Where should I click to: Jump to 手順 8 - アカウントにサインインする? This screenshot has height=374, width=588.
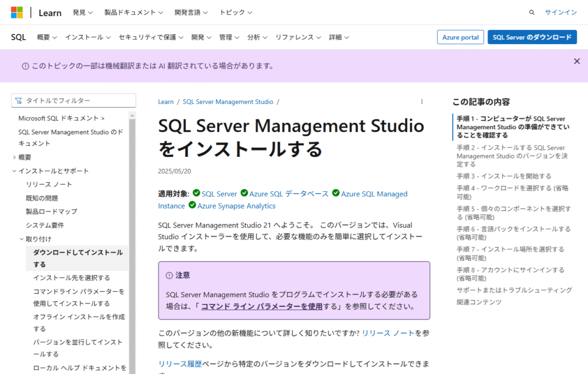pyautogui.click(x=510, y=274)
